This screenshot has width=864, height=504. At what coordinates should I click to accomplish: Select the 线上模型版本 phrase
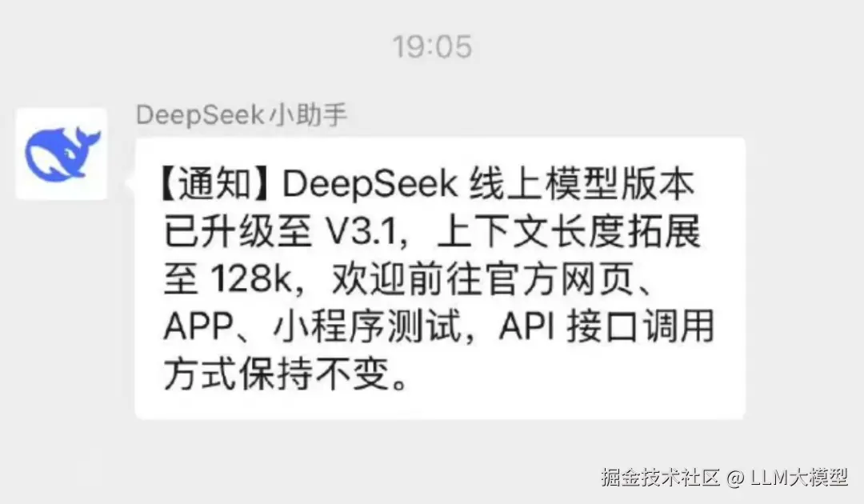582,184
